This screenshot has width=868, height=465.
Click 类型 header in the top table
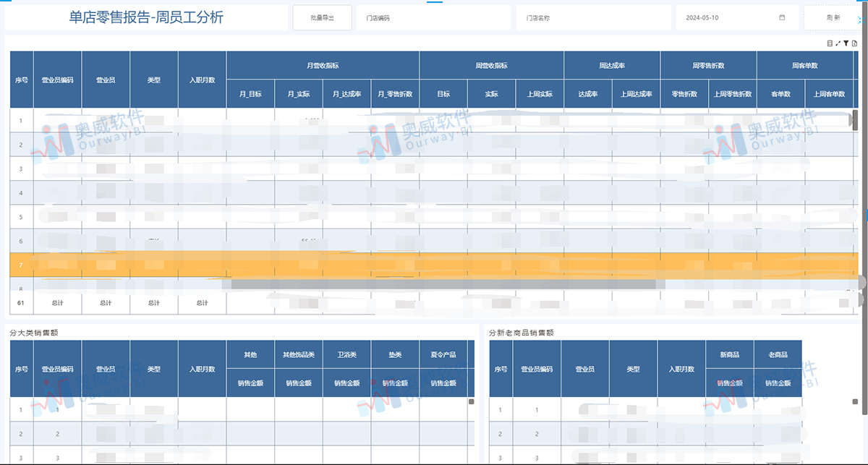(x=154, y=80)
